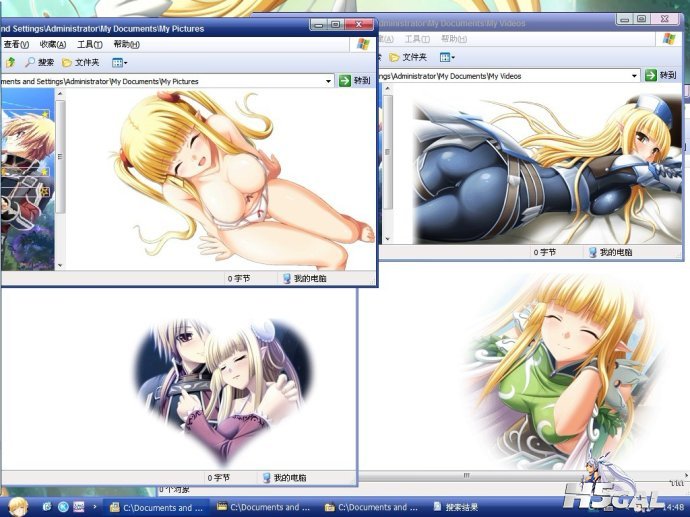
Task: Toggle the Folders (文件夹) pane in My Videos
Action: tap(409, 57)
